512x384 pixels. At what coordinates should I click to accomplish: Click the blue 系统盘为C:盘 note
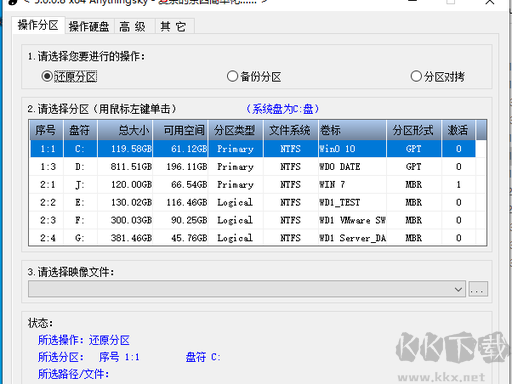(283, 109)
